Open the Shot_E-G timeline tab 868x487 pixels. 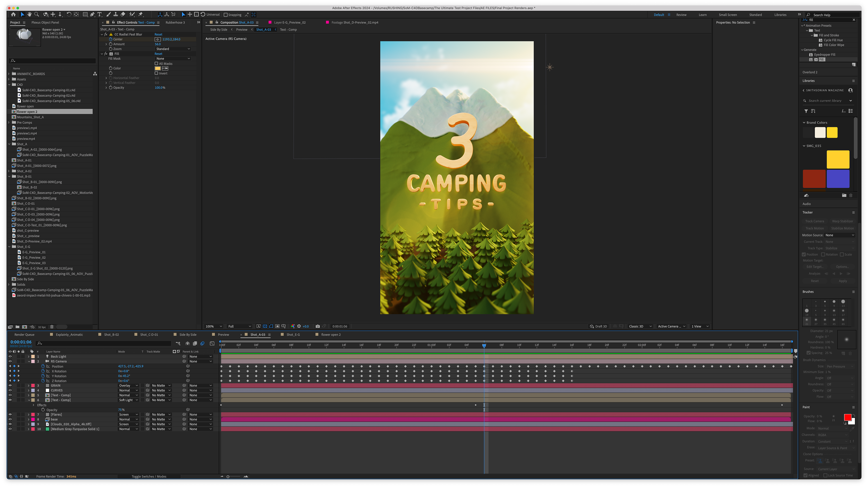pos(293,335)
